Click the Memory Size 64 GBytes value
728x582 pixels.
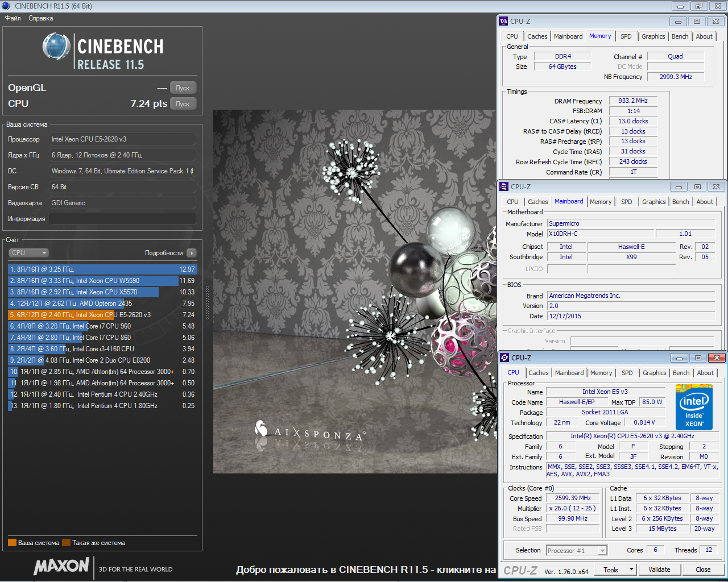(x=562, y=66)
